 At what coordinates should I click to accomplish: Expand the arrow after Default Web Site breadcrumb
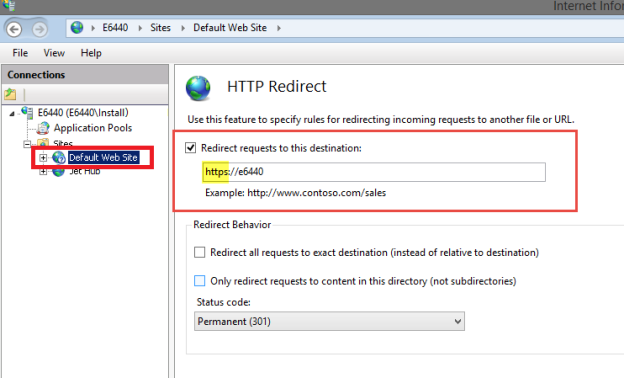(x=279, y=28)
